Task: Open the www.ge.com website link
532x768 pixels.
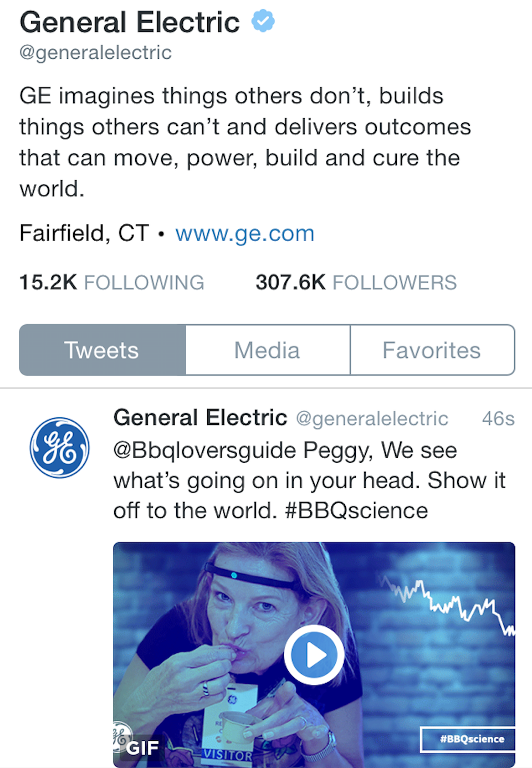Action: 244,233
